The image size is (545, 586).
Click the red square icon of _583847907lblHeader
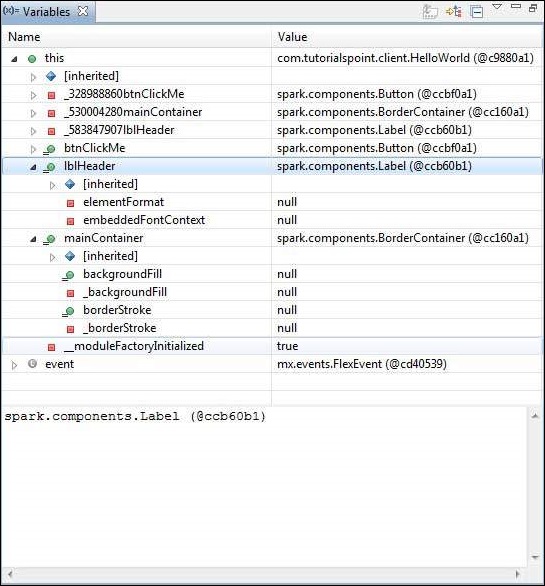(52, 131)
